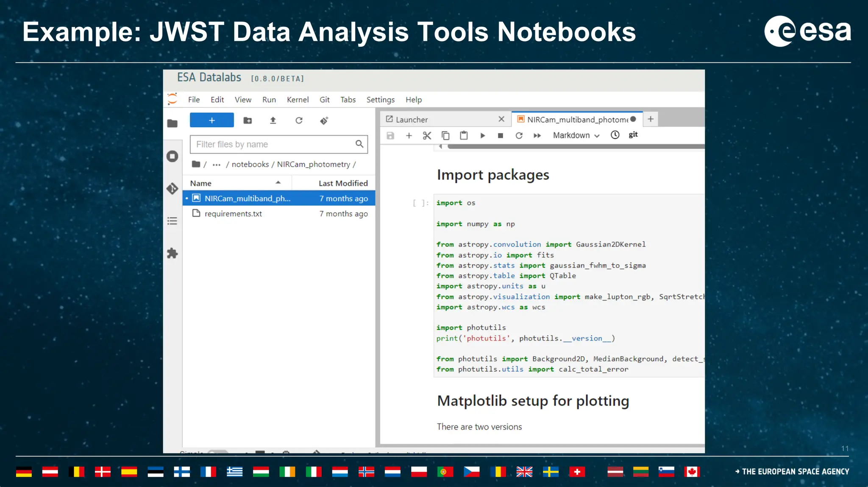868x487 pixels.
Task: Restart the kernel
Action: click(x=519, y=135)
